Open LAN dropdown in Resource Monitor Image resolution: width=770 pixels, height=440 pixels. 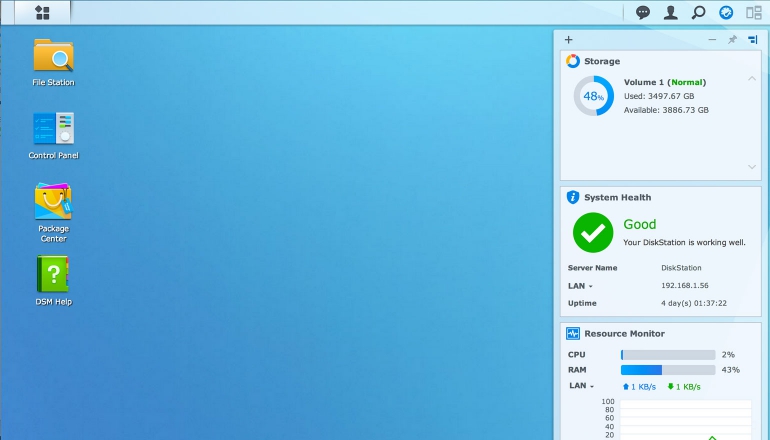(x=580, y=386)
